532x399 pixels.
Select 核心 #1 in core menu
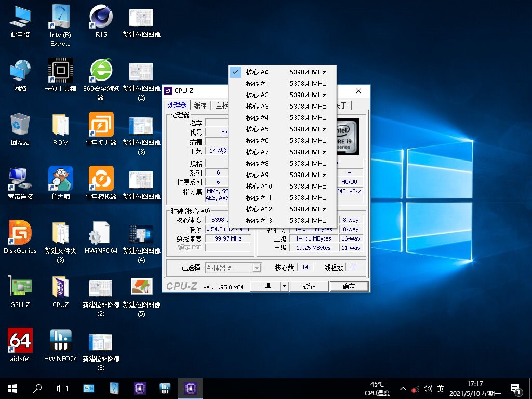[x=282, y=84]
